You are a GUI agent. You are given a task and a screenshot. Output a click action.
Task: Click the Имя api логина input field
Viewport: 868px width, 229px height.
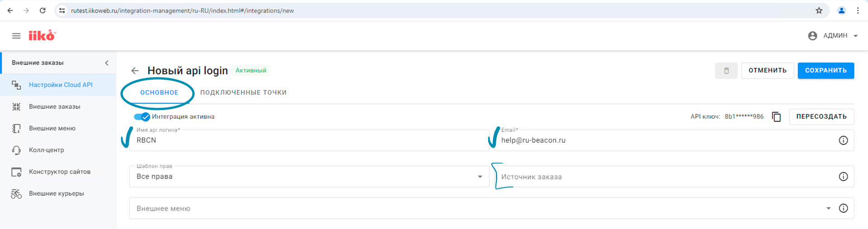click(x=309, y=140)
